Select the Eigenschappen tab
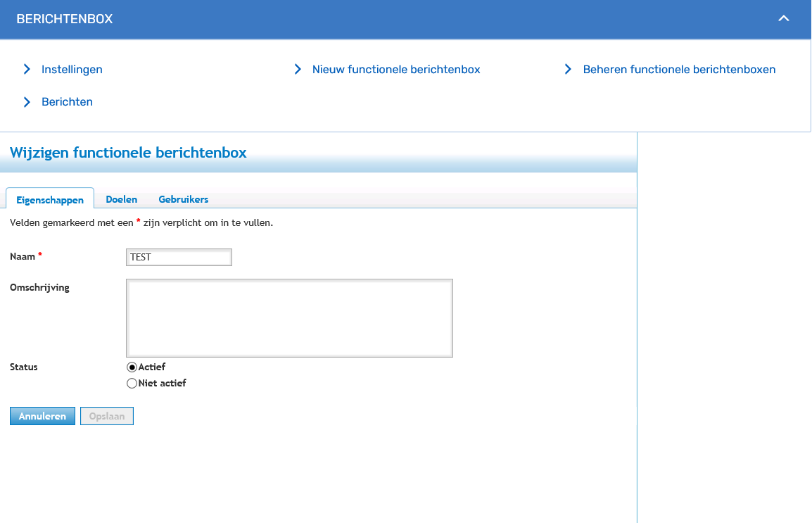The width and height of the screenshot is (812, 523). point(50,199)
